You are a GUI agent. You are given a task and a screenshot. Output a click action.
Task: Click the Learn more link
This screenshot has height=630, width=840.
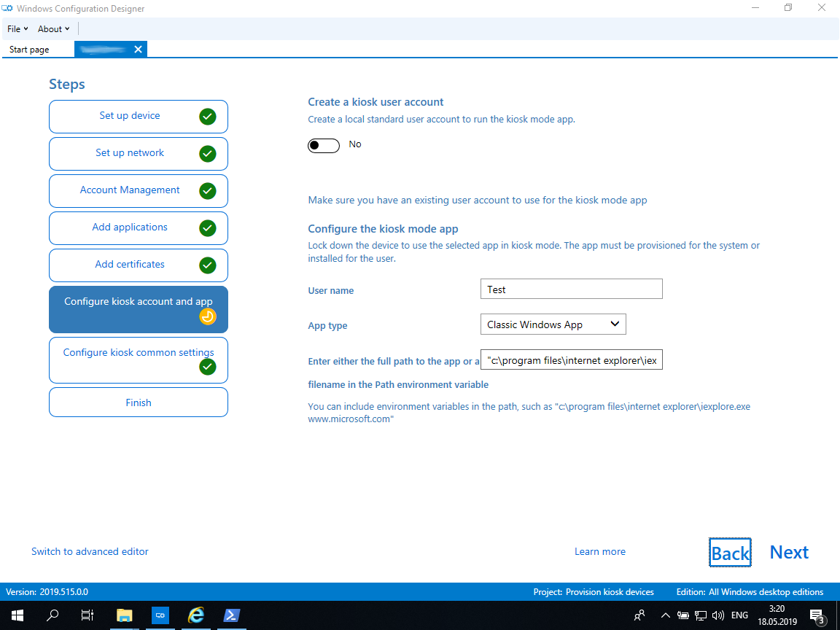(600, 551)
